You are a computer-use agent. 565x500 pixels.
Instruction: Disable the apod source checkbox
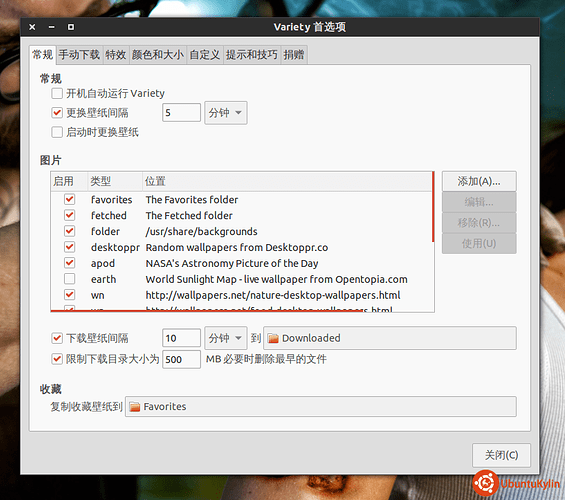point(70,263)
